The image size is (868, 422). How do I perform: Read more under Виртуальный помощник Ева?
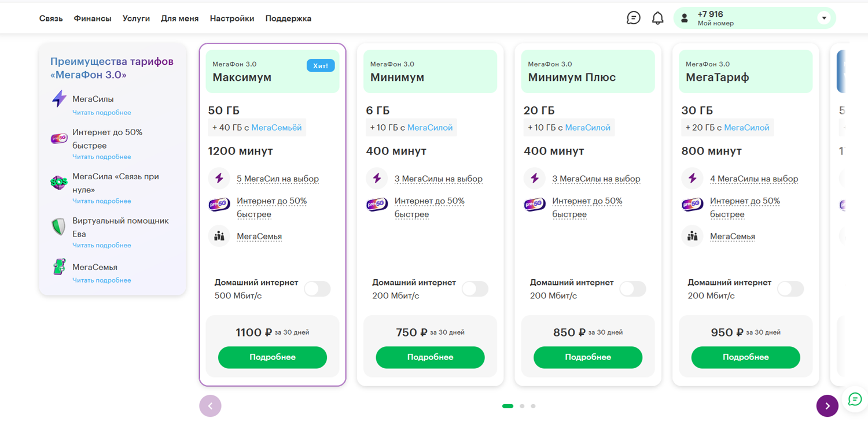(102, 245)
